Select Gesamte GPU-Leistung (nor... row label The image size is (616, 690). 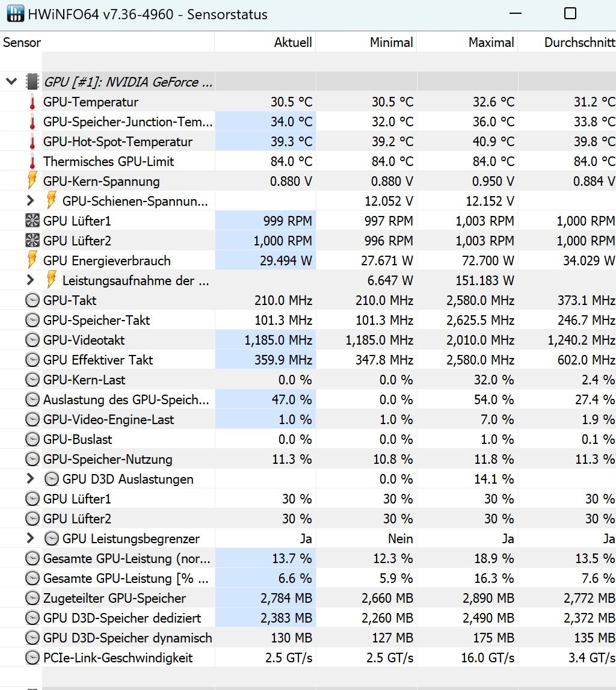[x=127, y=558]
